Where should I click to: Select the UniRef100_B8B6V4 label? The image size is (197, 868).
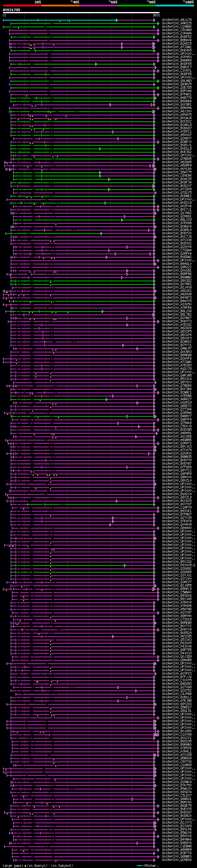[x=177, y=40]
